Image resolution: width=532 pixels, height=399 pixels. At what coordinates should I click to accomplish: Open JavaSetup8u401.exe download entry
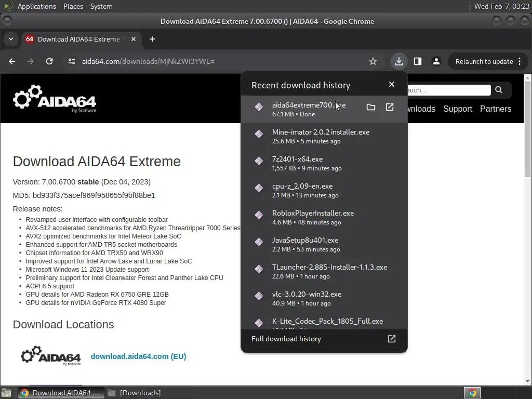click(324, 244)
